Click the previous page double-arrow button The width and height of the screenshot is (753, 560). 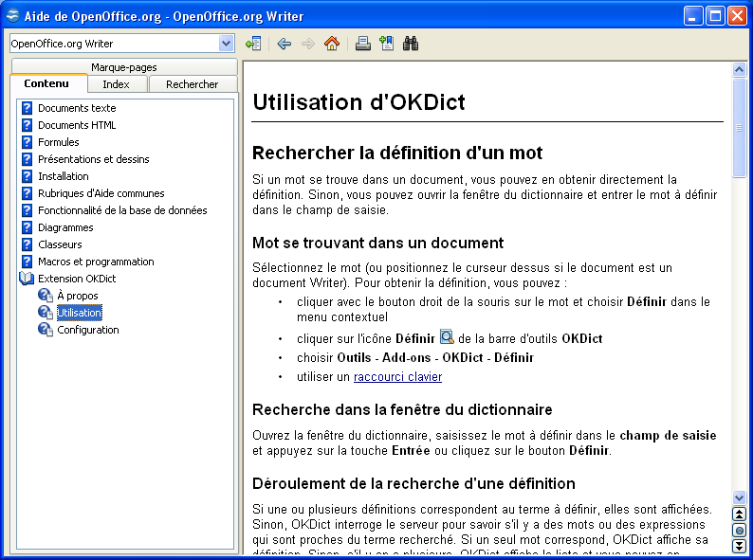[739, 514]
